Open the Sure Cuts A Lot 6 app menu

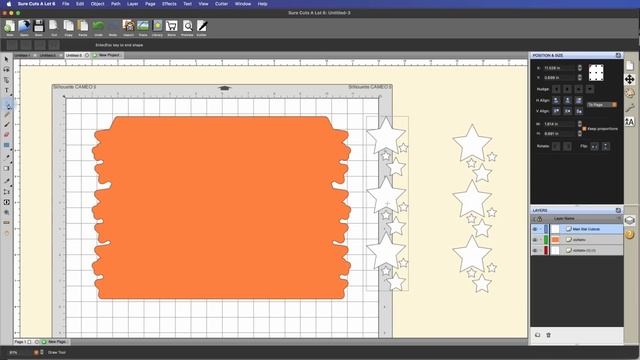coord(36,4)
